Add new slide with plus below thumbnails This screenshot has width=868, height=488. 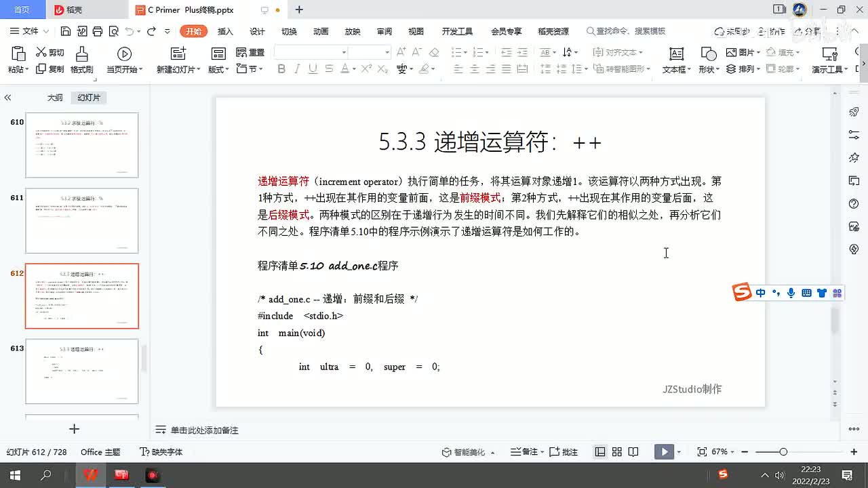(x=75, y=429)
